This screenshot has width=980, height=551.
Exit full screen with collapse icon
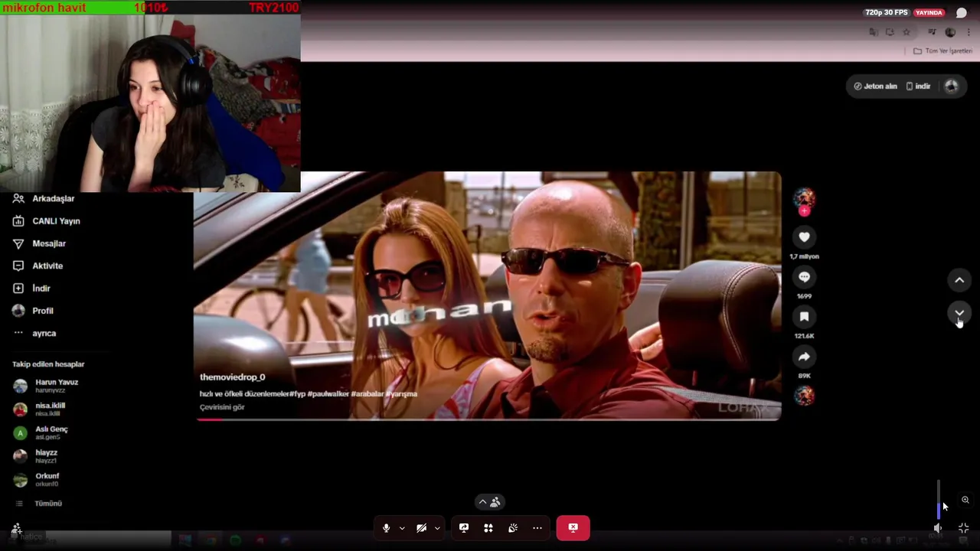tap(964, 528)
